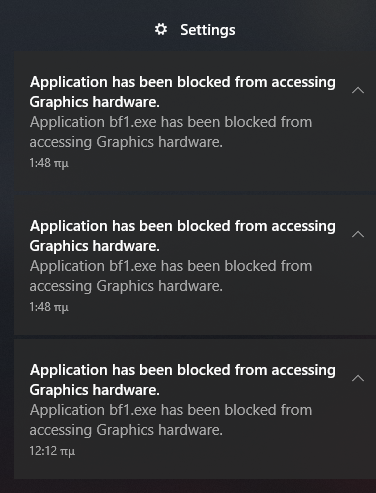Click bold "Graphics hardware." line in last notification
The image size is (376, 493).
pos(94,390)
